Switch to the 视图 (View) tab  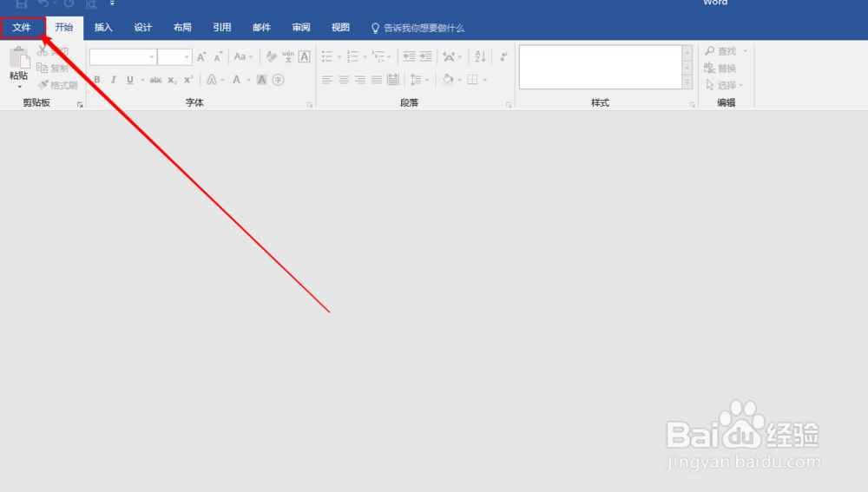click(340, 28)
